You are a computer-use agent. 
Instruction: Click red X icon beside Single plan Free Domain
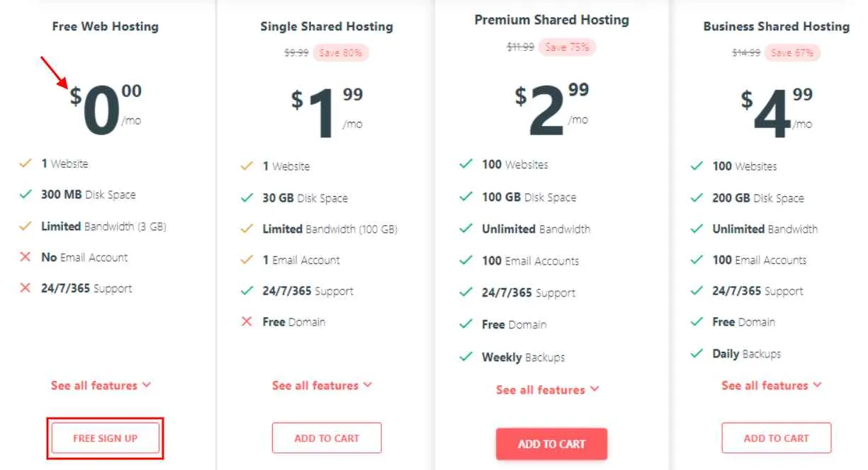pyautogui.click(x=247, y=321)
